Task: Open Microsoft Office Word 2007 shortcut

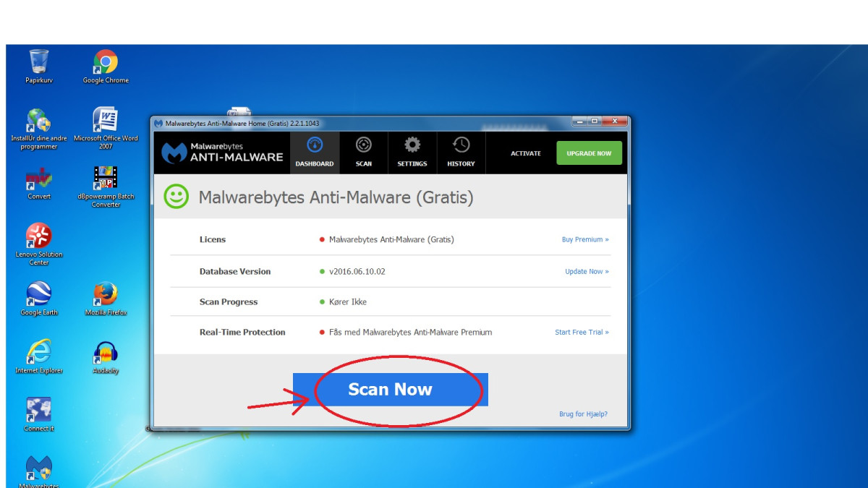Action: click(106, 128)
